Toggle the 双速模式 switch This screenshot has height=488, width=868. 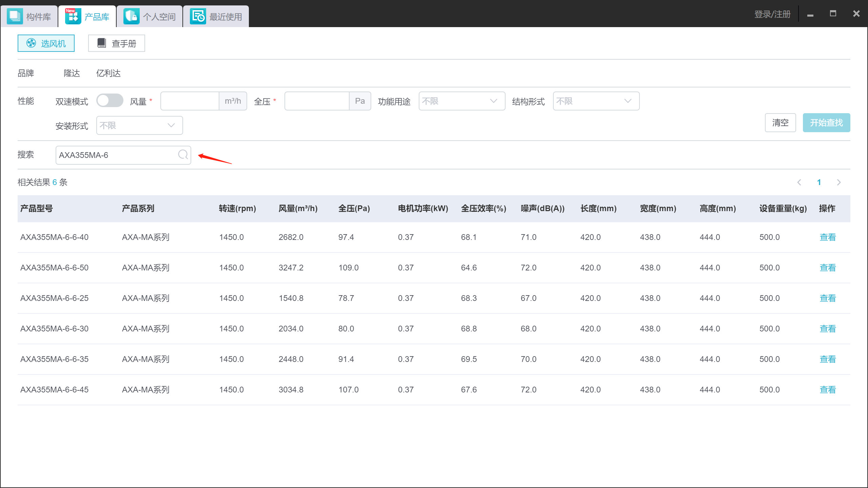tap(110, 101)
